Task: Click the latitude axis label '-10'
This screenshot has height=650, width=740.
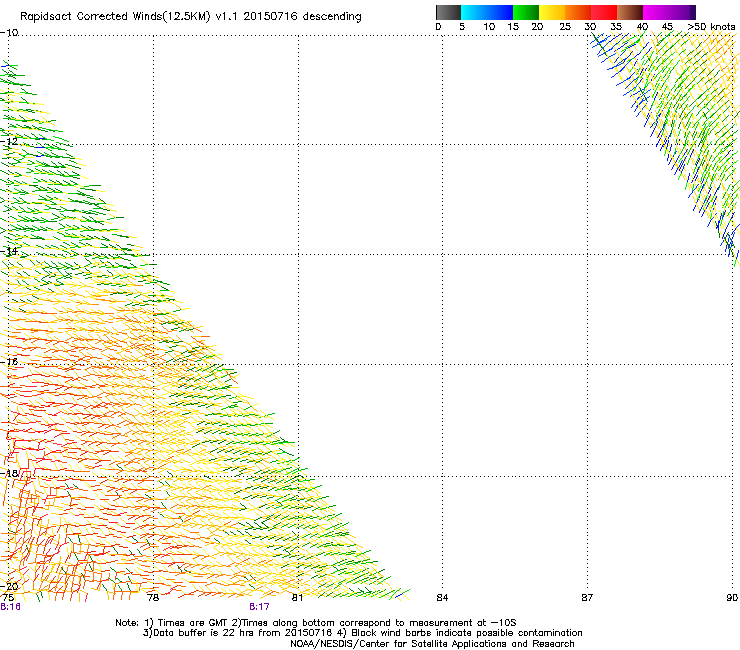Action: (x=9, y=32)
